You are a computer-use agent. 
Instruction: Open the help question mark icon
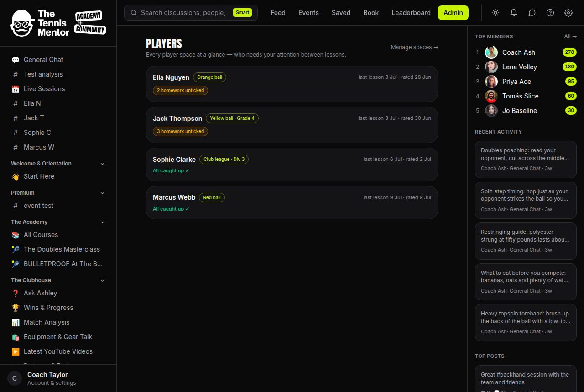click(x=550, y=13)
